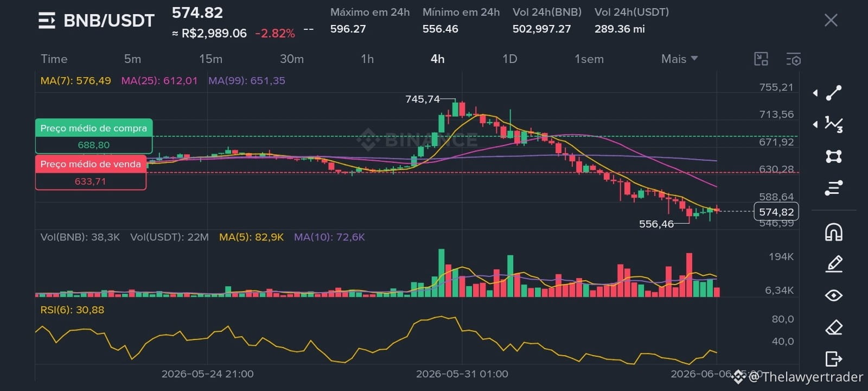Screen dimensions: 868x391
Task: Select the 15m interval
Action: [210, 59]
